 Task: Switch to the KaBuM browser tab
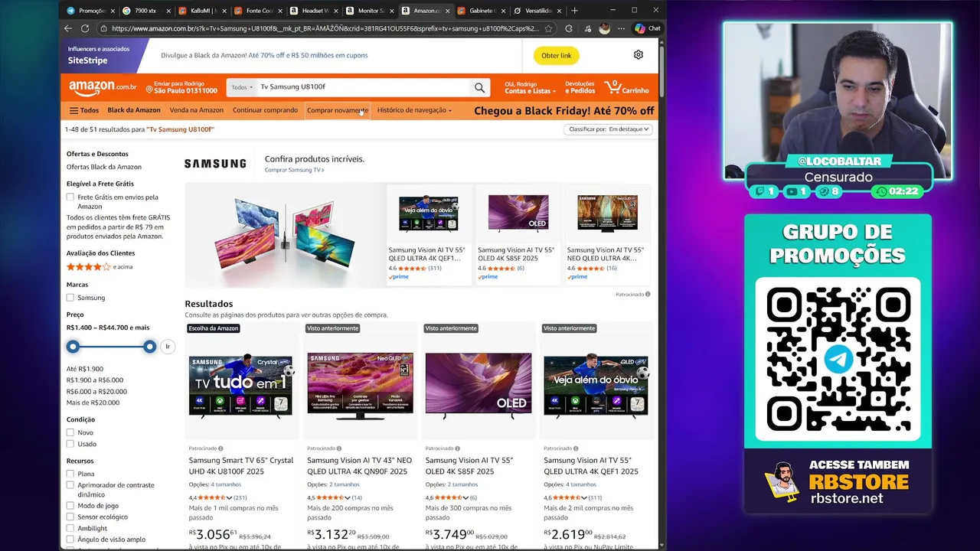[201, 11]
